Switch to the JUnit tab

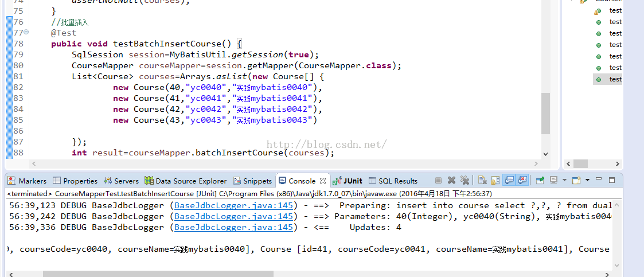coord(348,181)
